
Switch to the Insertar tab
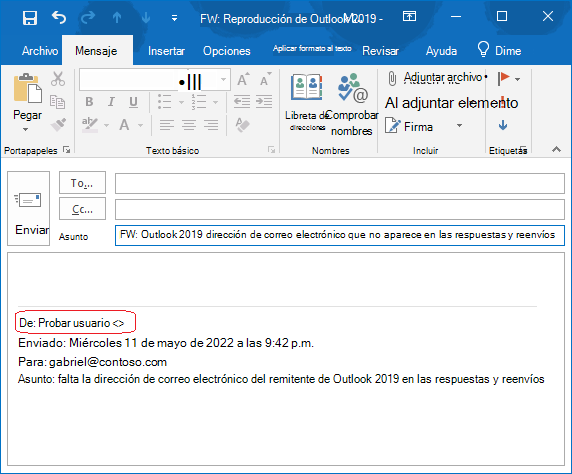tap(166, 51)
